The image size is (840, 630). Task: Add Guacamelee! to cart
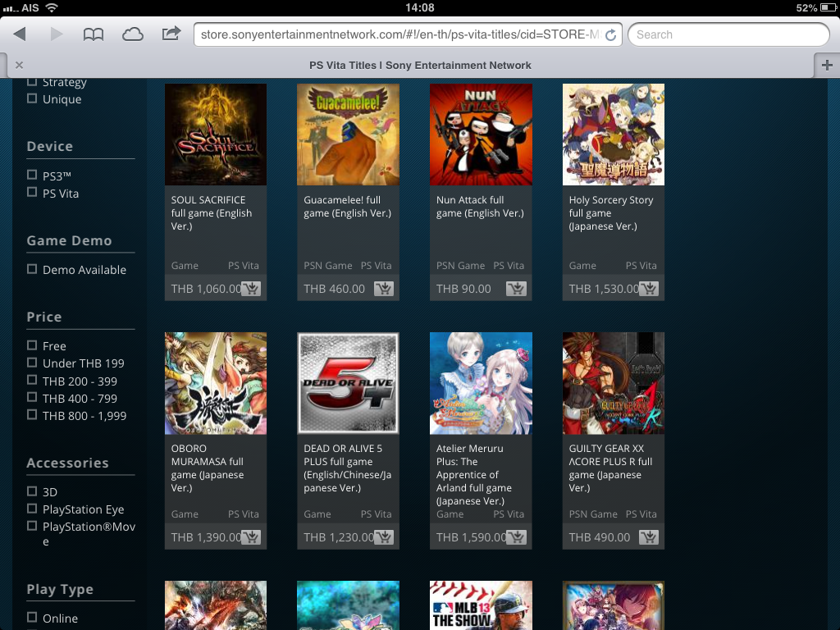tap(383, 289)
